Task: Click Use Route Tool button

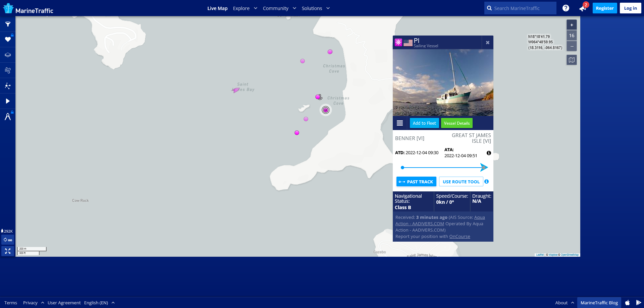Action: coord(461,182)
